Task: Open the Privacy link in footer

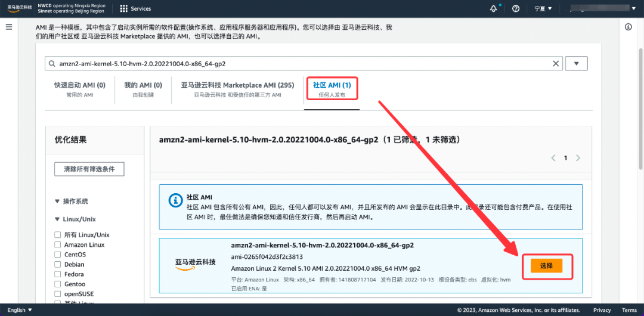Action: click(x=602, y=310)
